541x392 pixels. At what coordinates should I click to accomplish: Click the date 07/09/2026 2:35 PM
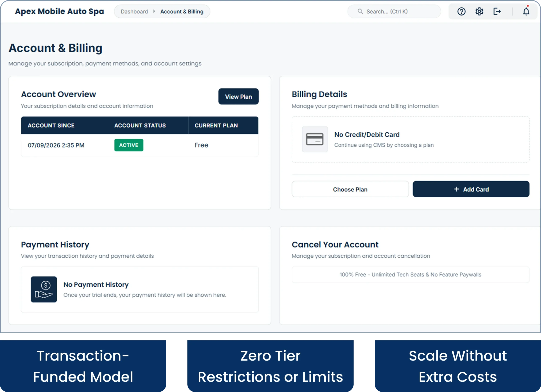tap(56, 145)
